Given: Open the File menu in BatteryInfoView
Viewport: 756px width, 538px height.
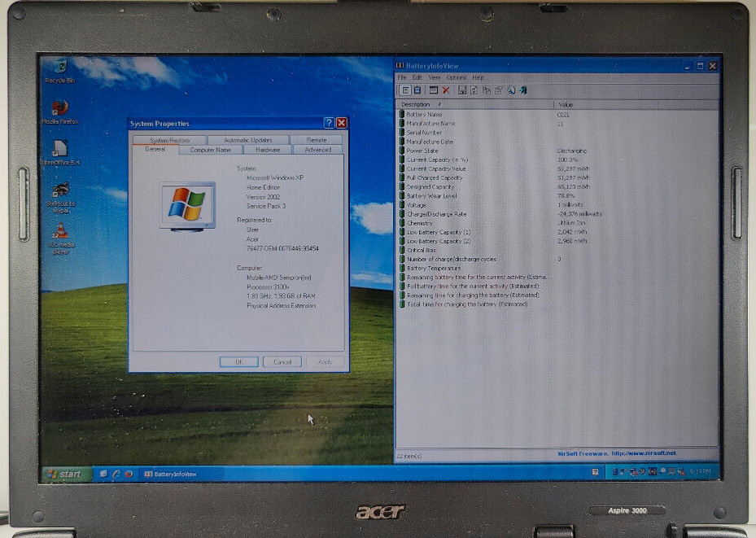Looking at the screenshot, I should point(402,77).
